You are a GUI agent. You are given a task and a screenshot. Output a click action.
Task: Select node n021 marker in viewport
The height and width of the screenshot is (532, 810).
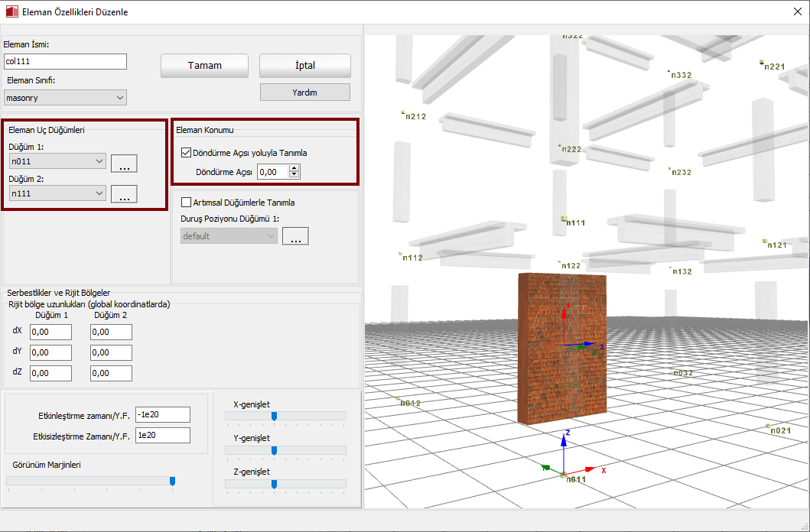(768, 427)
